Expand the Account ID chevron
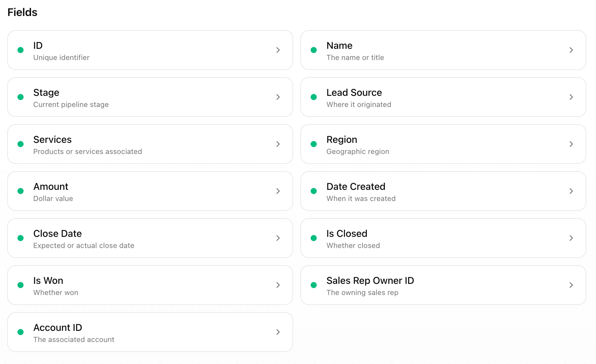Image resolution: width=596 pixels, height=364 pixels. coord(278,332)
